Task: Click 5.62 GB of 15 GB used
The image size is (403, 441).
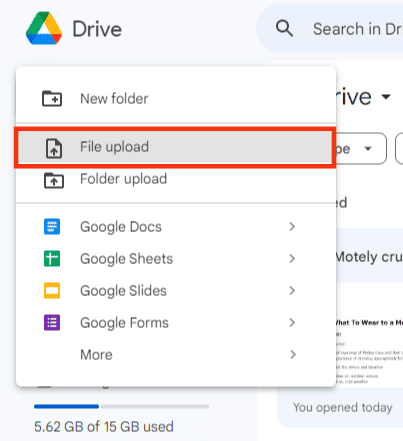Action: (104, 426)
